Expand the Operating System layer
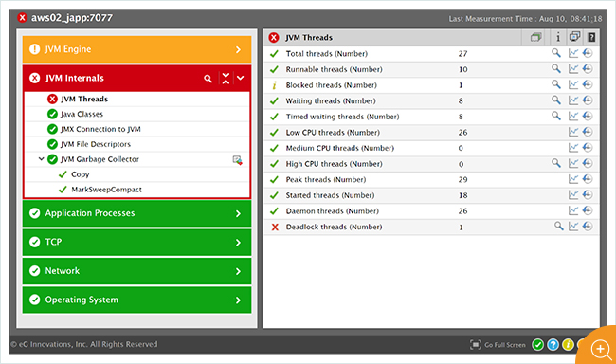The width and height of the screenshot is (616, 364). [x=238, y=300]
